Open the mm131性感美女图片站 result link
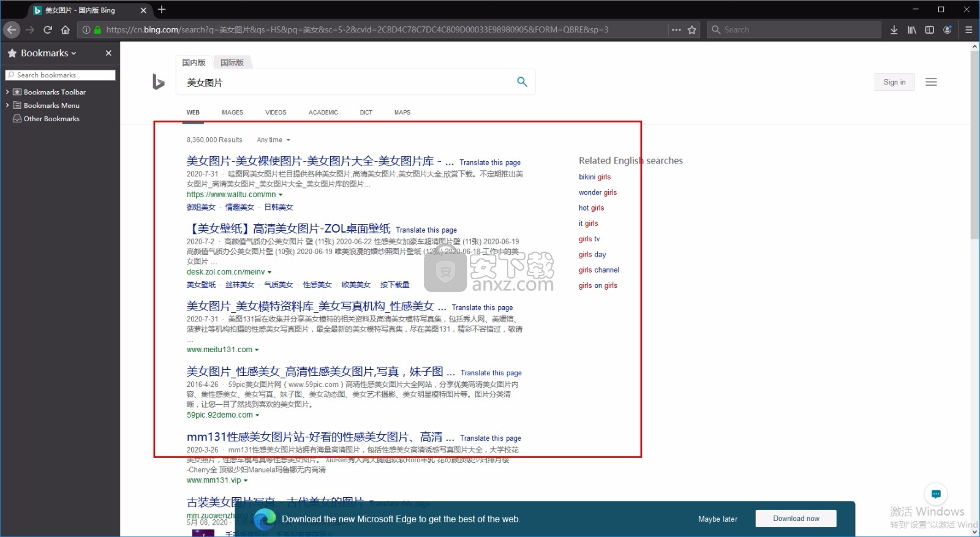This screenshot has width=980, height=537. tap(320, 437)
